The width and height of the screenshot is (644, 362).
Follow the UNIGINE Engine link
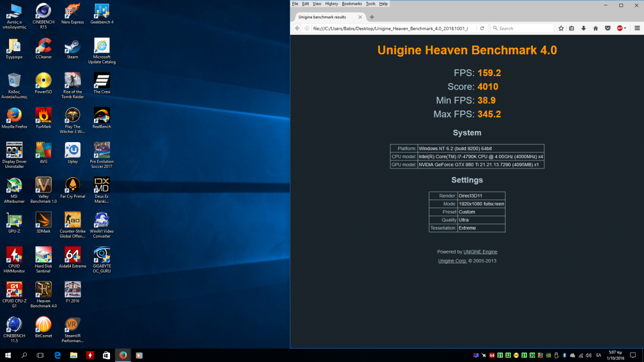coord(480,252)
